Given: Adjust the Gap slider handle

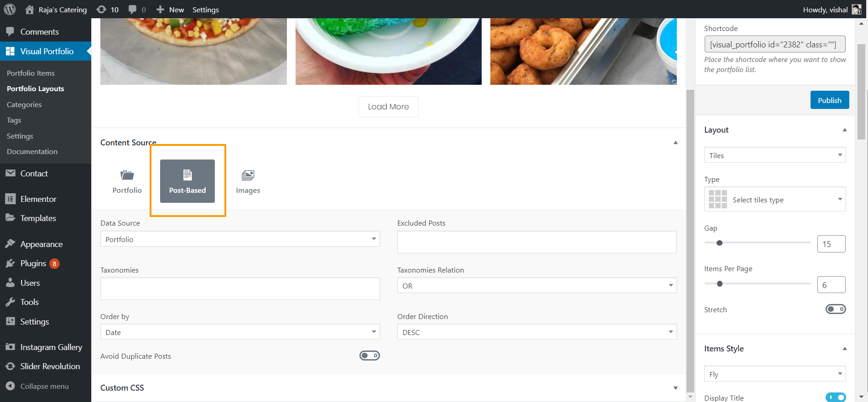Looking at the screenshot, I should tap(719, 243).
